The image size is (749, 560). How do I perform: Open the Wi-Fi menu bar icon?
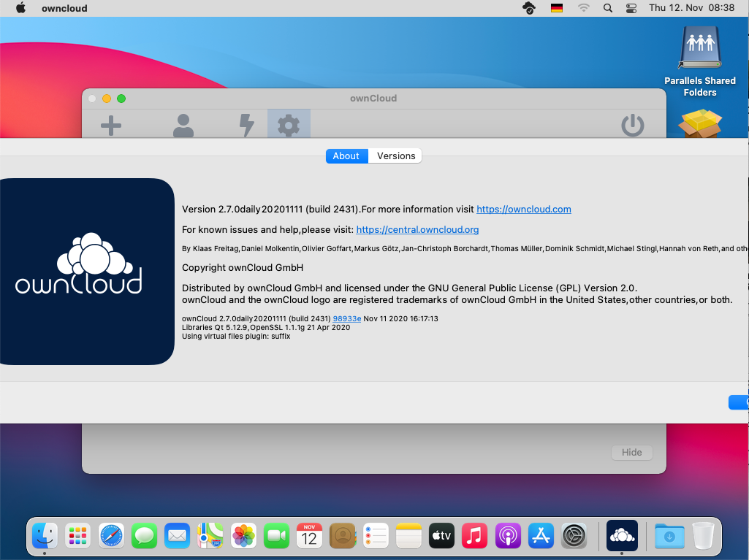[x=583, y=8]
